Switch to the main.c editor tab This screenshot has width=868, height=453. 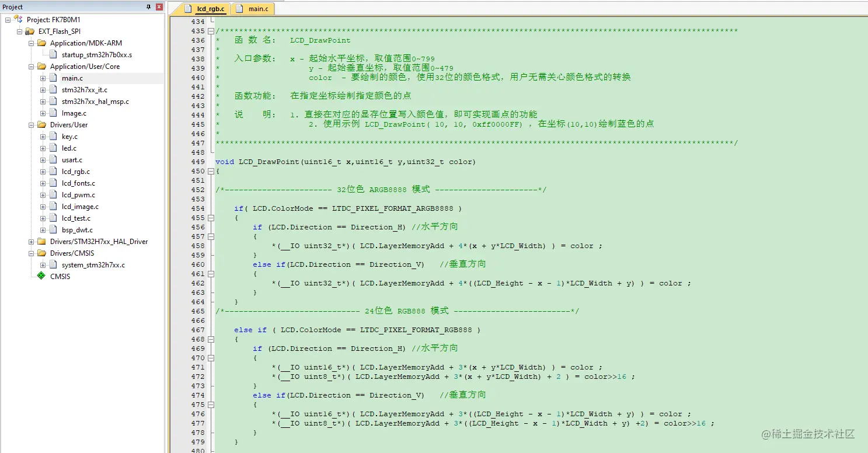(x=253, y=9)
